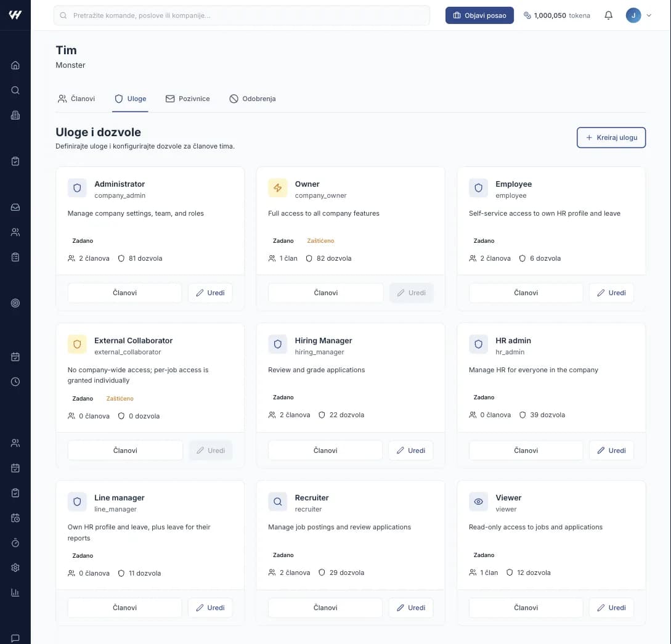Click the Recruiter magnifier icon
The image size is (671, 644).
coord(277,502)
